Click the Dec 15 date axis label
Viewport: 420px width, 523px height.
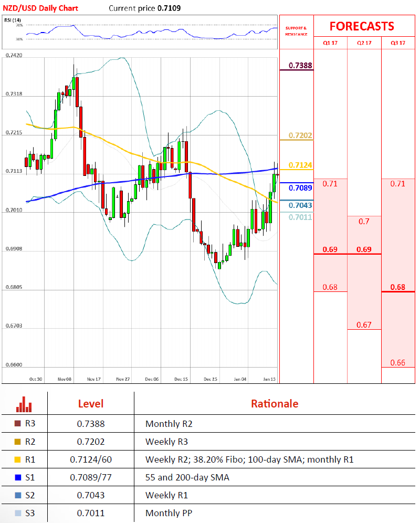(x=181, y=379)
